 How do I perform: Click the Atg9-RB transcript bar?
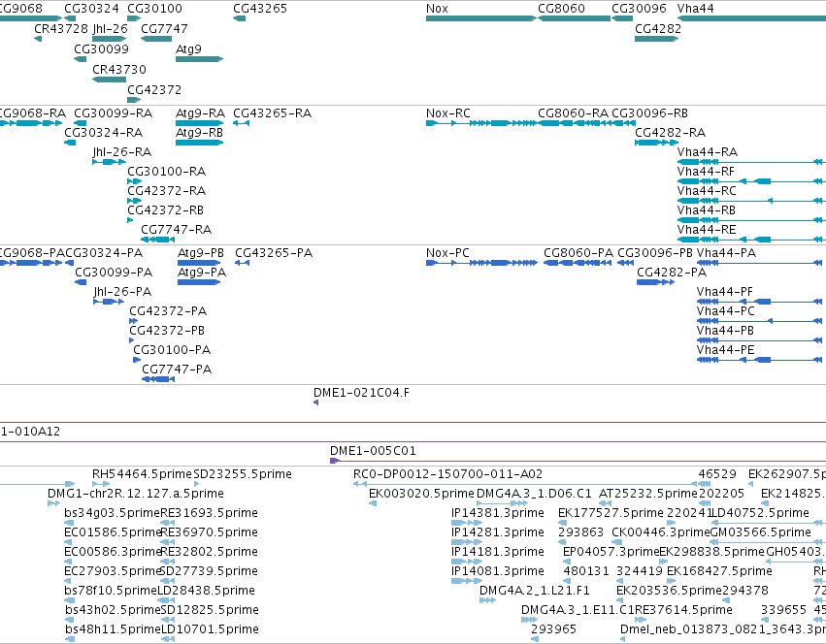[199, 143]
